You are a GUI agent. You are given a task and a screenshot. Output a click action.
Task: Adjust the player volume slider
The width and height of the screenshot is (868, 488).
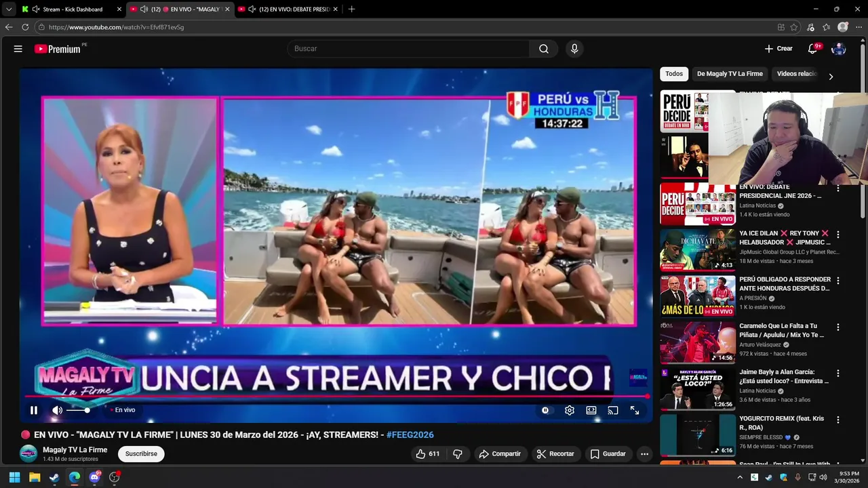point(78,410)
